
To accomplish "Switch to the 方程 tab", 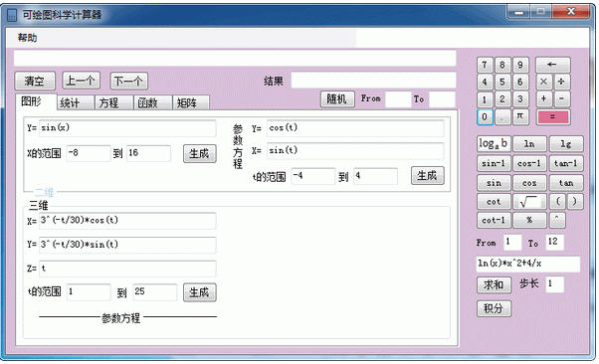I will pos(113,102).
